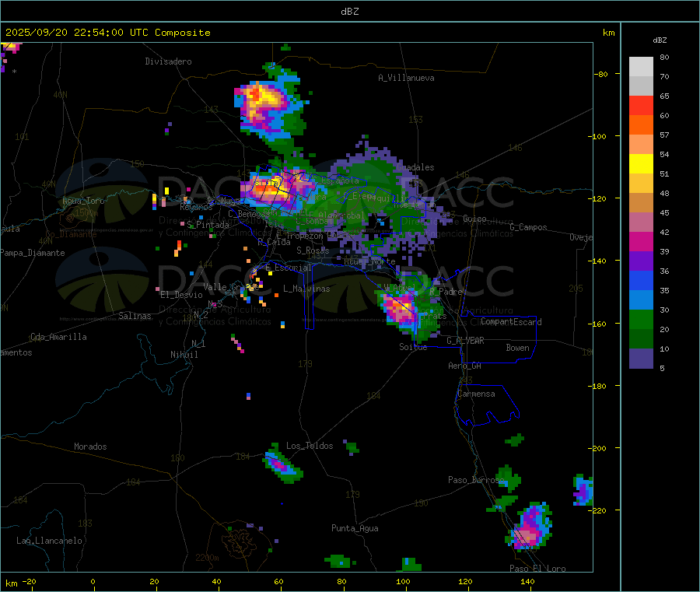Click the dBZ title at top
Image resolution: width=700 pixels, height=592 pixels.
[x=349, y=12]
